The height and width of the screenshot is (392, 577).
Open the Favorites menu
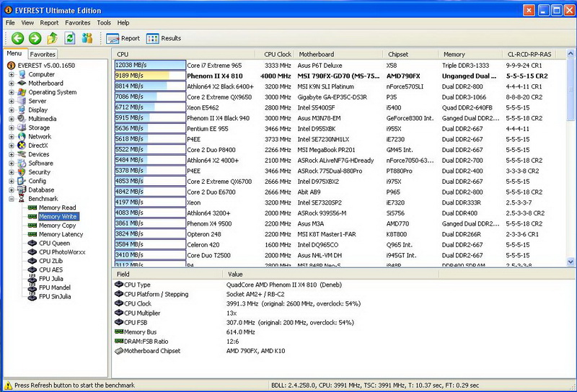(78, 23)
